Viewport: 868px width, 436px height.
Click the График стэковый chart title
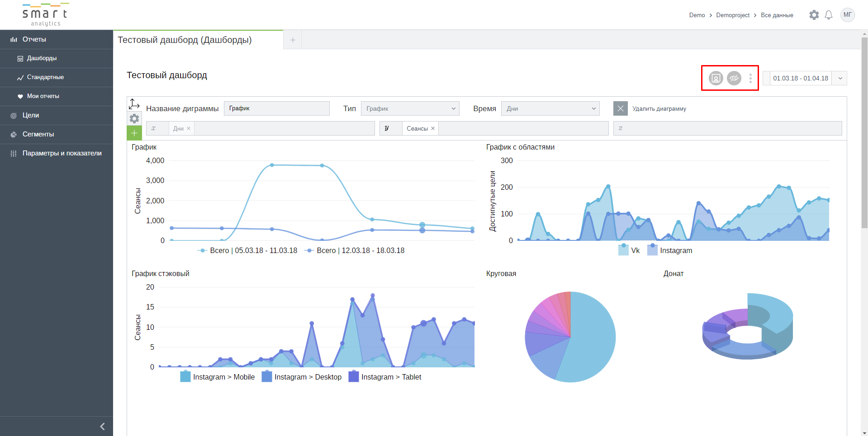point(160,273)
